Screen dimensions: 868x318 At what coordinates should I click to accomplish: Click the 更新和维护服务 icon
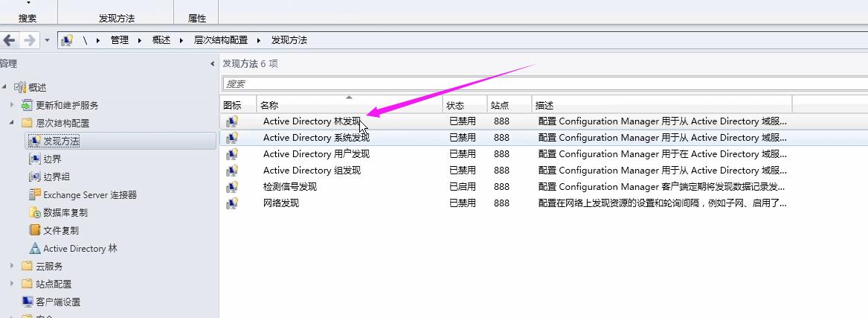tap(27, 105)
